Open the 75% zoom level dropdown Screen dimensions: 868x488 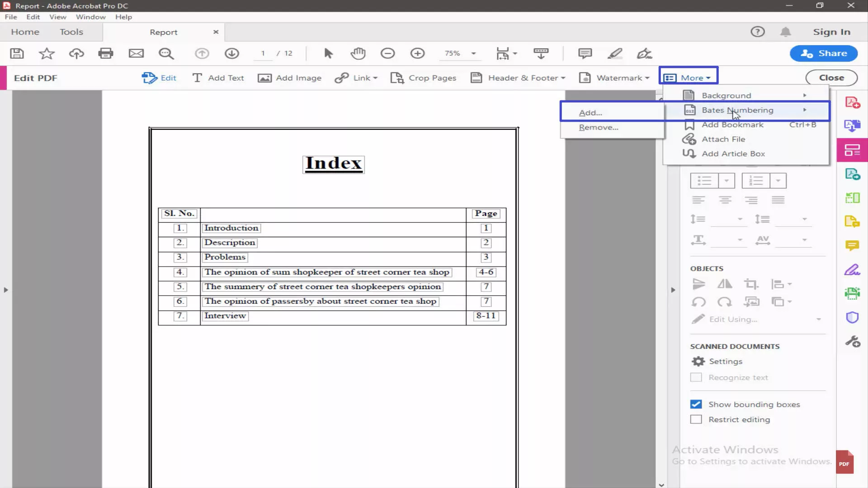[473, 53]
